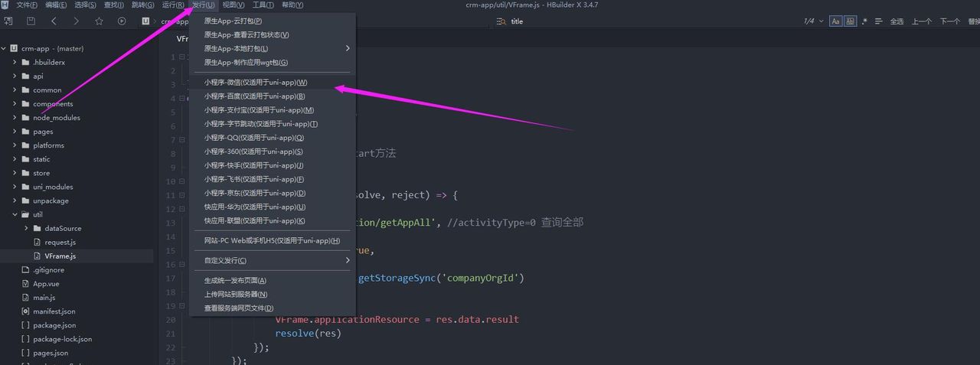Expand the api folder
980x365 pixels.
pyautogui.click(x=15, y=76)
